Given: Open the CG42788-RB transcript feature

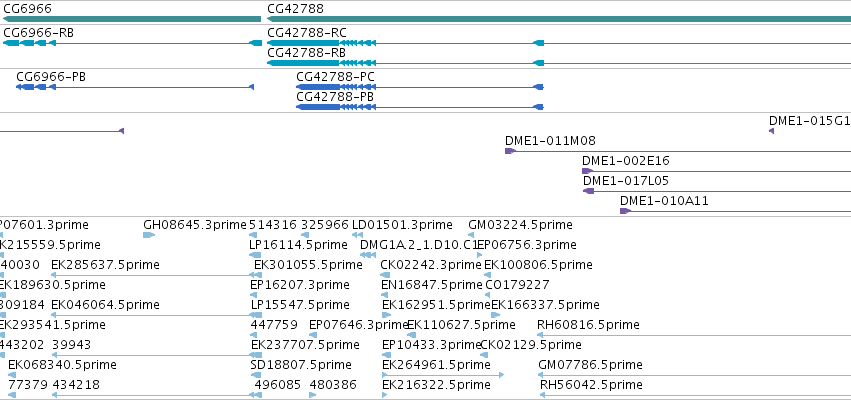Looking at the screenshot, I should [559, 63].
